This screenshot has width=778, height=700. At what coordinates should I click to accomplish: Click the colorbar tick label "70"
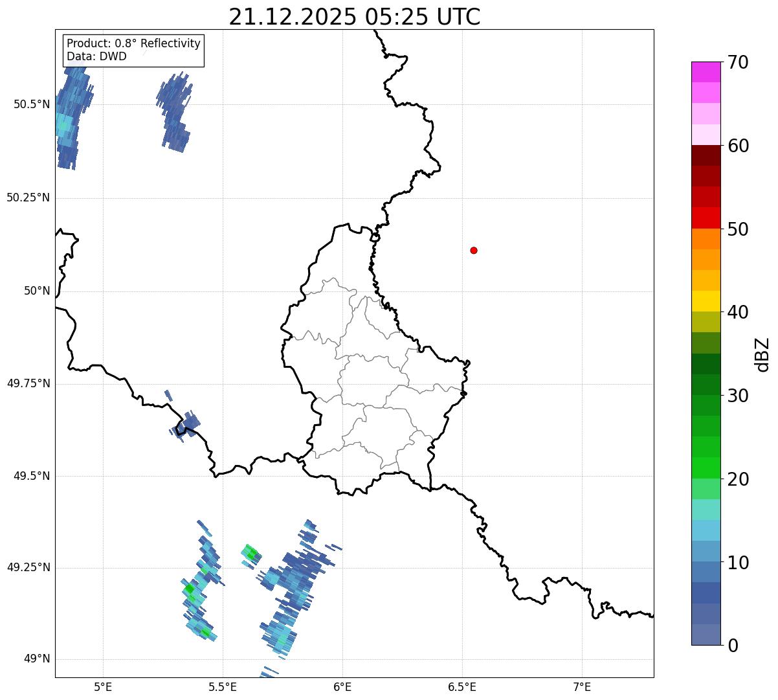[x=738, y=62]
